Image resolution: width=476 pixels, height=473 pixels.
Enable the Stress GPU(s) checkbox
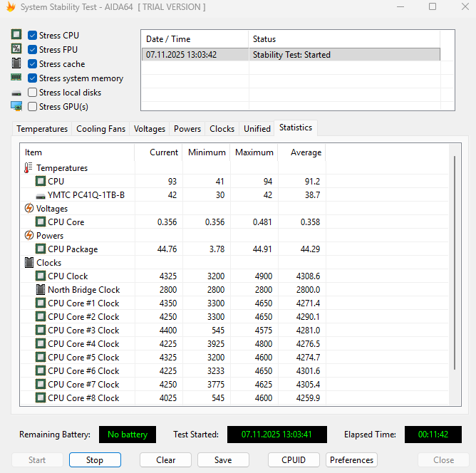32,106
